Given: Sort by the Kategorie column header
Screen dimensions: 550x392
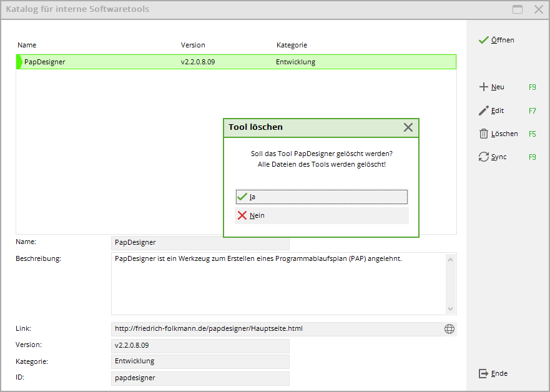Looking at the screenshot, I should coord(292,45).
